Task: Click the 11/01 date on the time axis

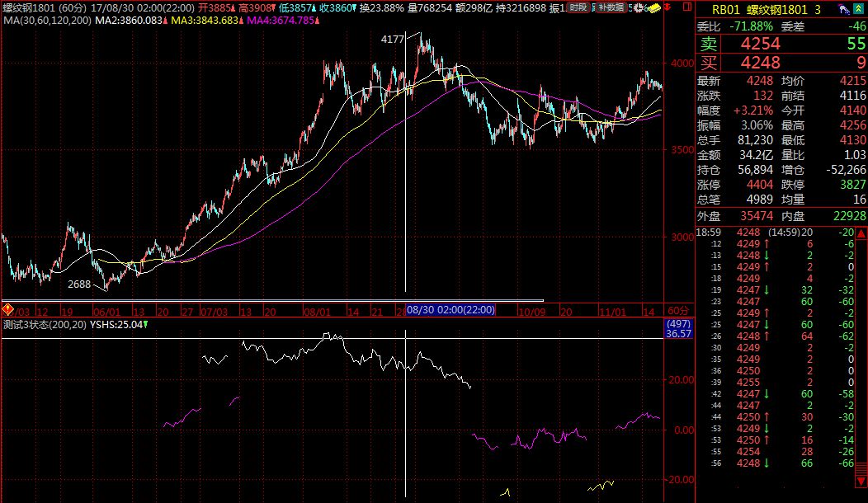Action: pos(612,312)
